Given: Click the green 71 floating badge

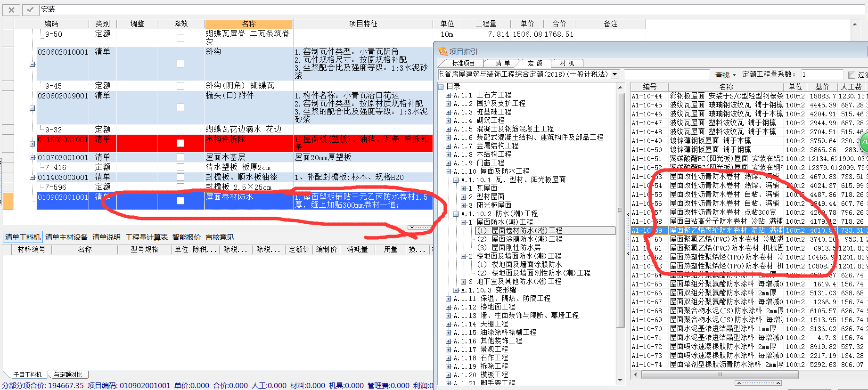Looking at the screenshot, I should pyautogui.click(x=864, y=141).
